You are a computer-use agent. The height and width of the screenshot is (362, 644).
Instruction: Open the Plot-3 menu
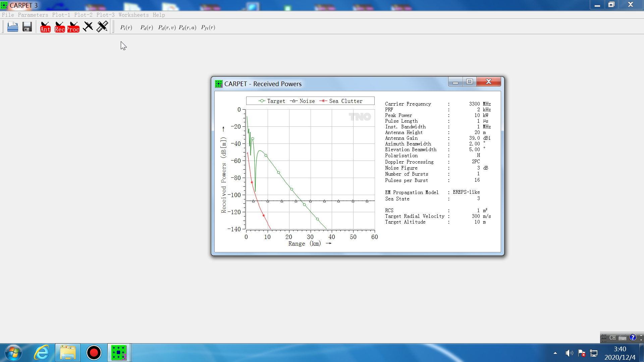pyautogui.click(x=105, y=15)
